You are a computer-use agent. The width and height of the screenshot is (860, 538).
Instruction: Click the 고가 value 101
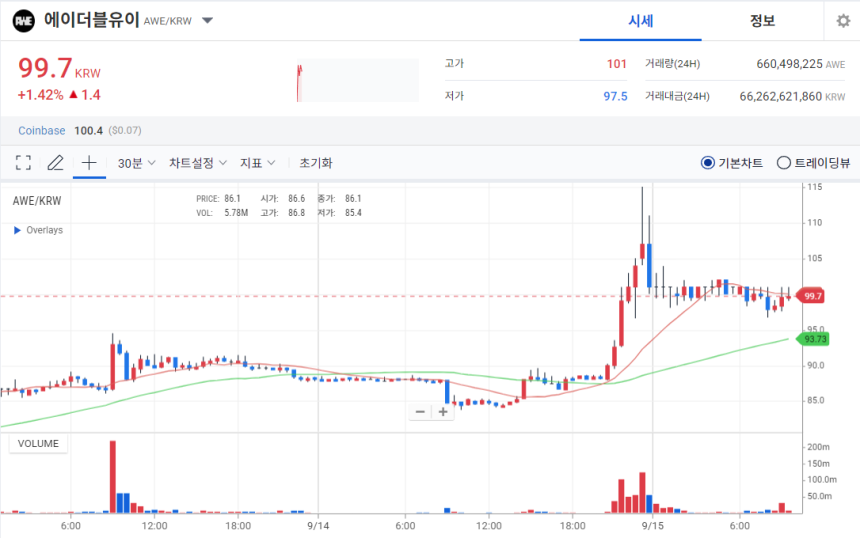[616, 64]
